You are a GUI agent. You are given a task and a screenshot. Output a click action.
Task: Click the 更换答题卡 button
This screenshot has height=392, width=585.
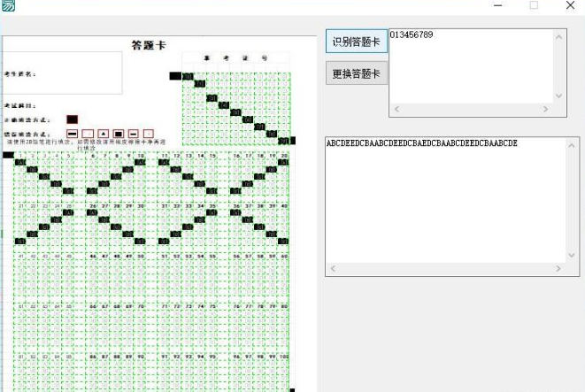(x=357, y=73)
